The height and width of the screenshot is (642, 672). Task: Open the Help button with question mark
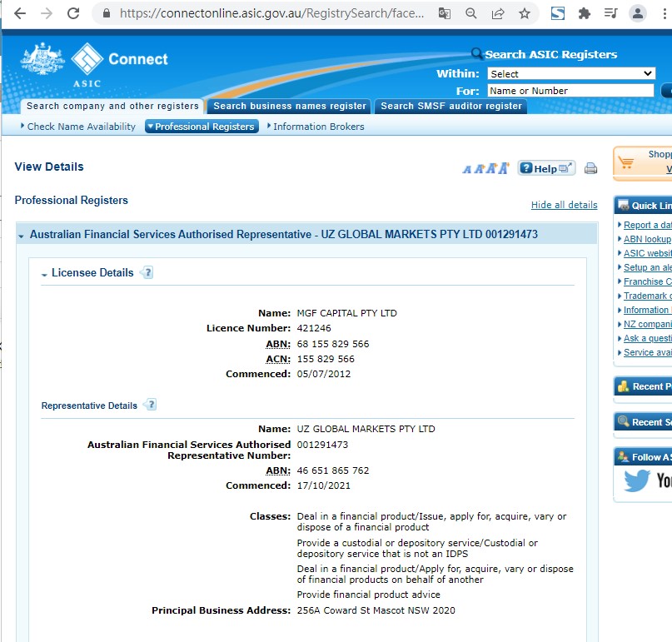[545, 168]
